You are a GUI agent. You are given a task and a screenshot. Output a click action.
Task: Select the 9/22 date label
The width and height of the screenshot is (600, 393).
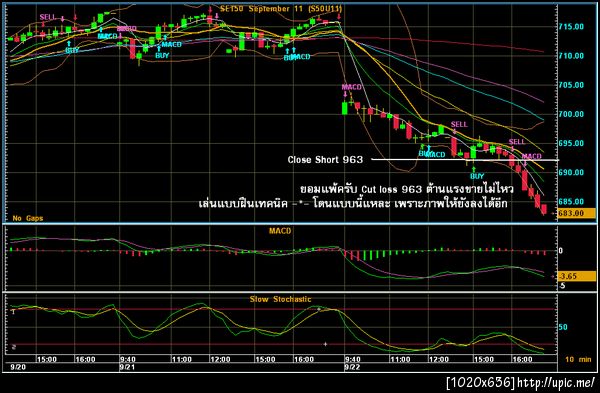(352, 367)
